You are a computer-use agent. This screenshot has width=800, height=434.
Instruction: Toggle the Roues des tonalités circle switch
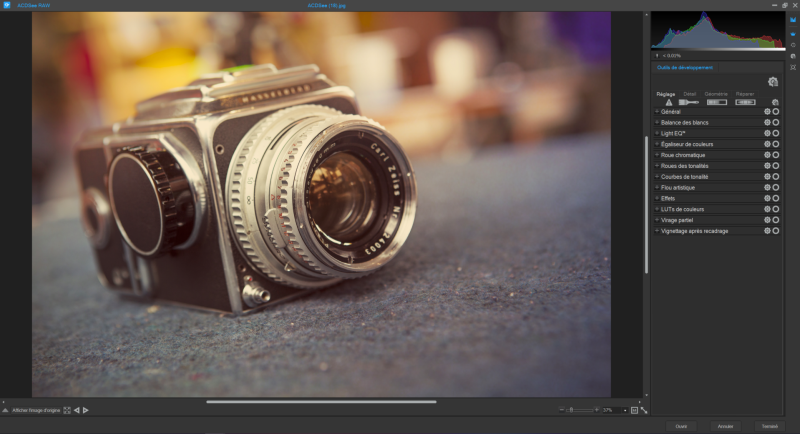(776, 166)
